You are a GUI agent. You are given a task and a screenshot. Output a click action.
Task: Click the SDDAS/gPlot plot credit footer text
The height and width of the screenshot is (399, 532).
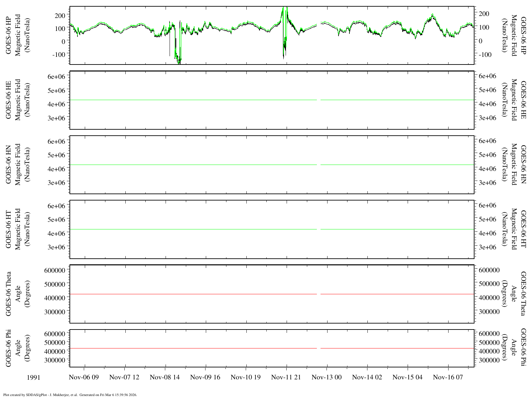(x=70, y=395)
